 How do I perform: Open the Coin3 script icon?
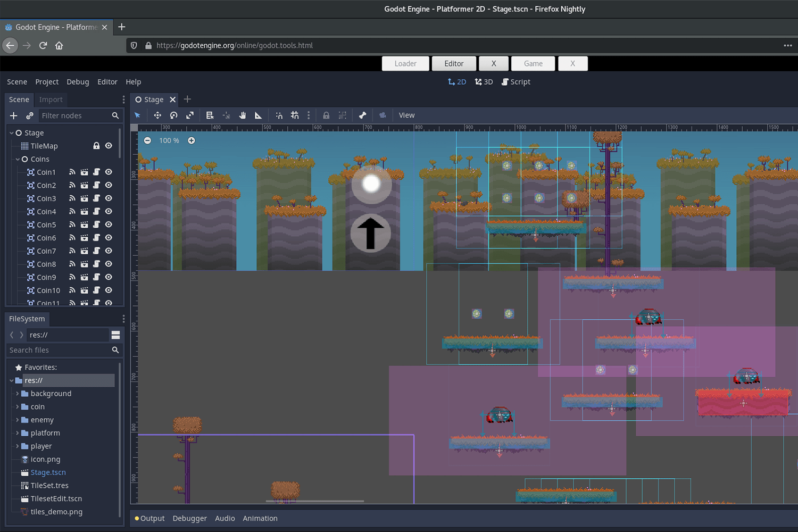coord(96,198)
